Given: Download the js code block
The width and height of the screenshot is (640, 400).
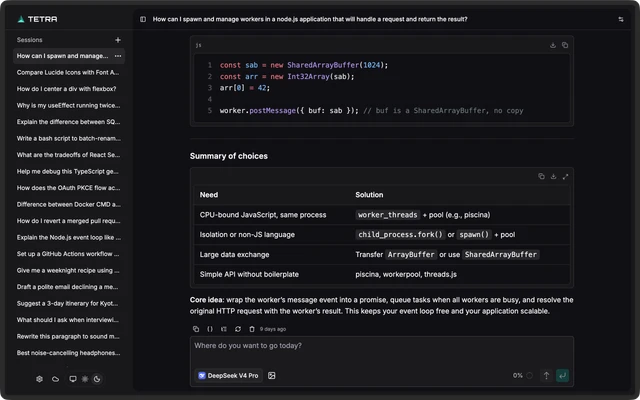Looking at the screenshot, I should (x=553, y=45).
